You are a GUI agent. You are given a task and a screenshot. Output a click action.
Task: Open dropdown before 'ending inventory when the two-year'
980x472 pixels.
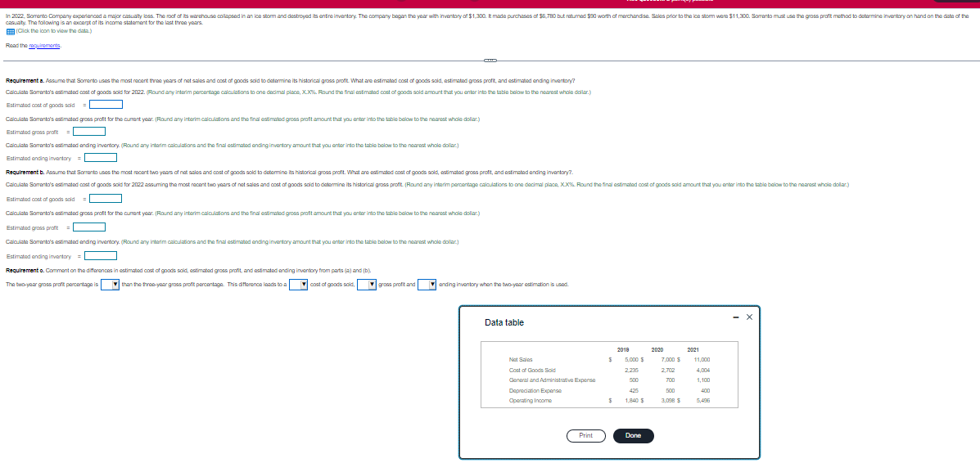(x=427, y=285)
